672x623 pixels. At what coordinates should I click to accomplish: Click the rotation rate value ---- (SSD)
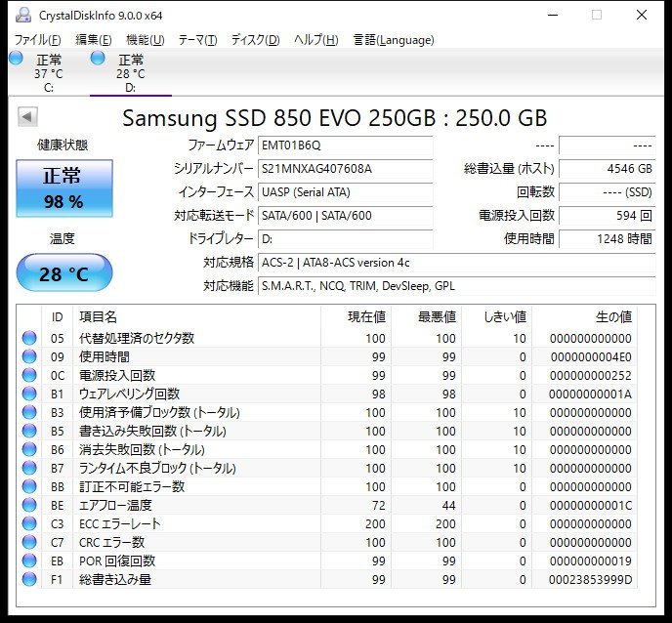[608, 192]
